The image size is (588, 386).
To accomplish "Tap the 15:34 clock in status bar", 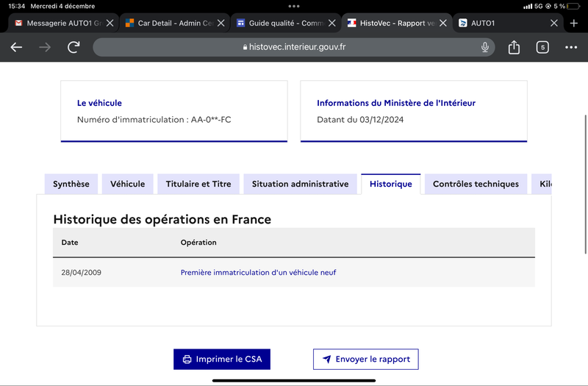I will (16, 6).
